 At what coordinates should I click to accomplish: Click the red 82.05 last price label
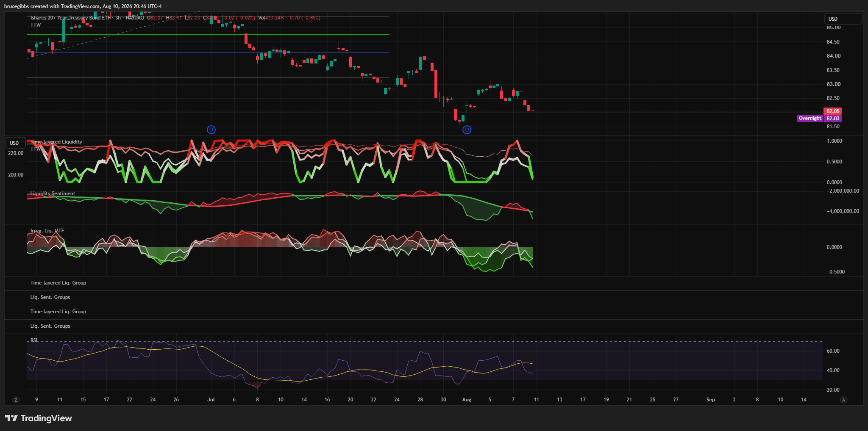point(832,111)
